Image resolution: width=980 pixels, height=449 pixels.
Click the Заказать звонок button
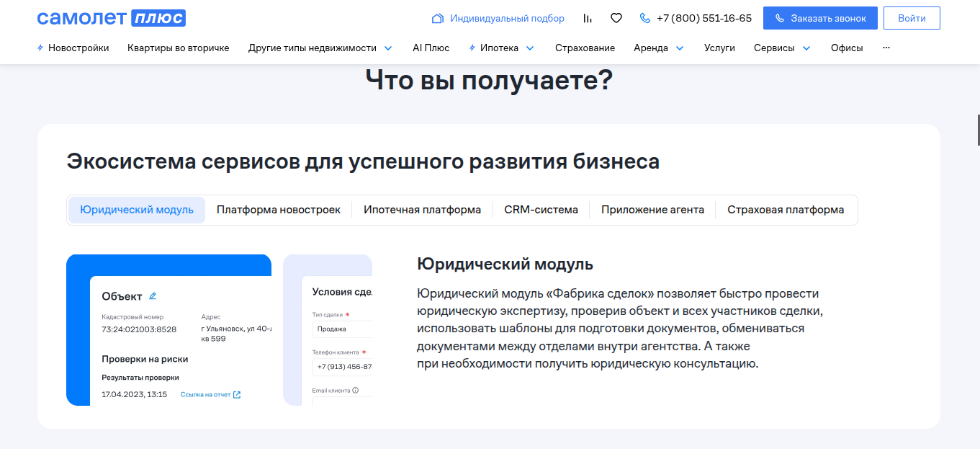(820, 18)
